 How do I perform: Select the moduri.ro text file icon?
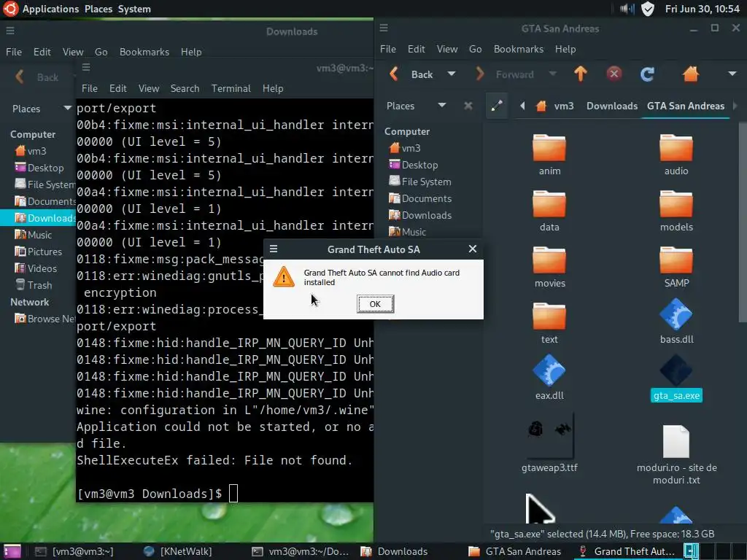click(x=676, y=441)
